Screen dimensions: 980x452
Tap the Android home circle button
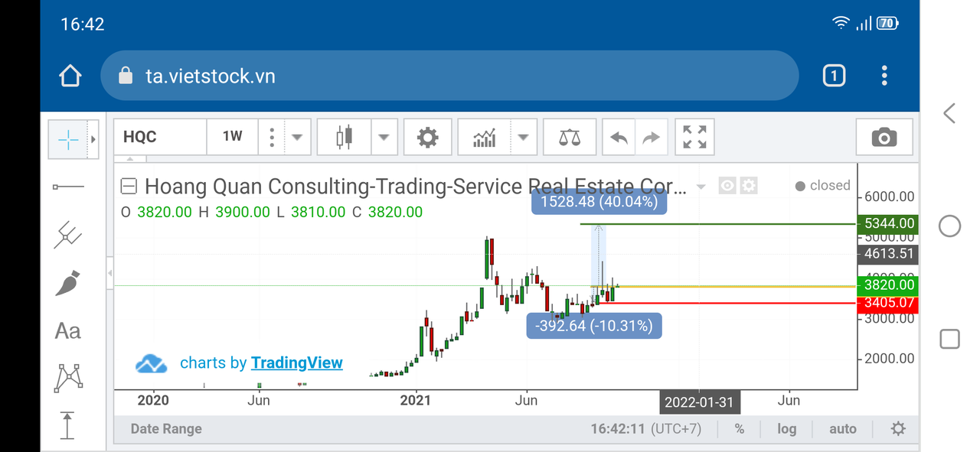pyautogui.click(x=949, y=226)
